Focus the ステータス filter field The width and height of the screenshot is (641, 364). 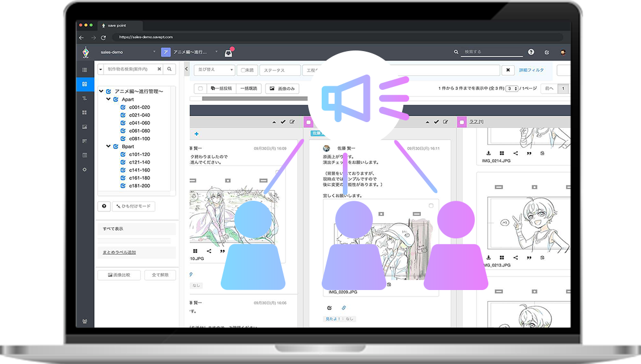click(280, 70)
